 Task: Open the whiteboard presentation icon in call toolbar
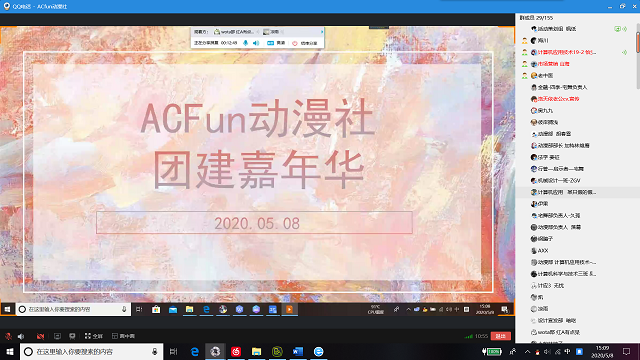tap(72, 336)
